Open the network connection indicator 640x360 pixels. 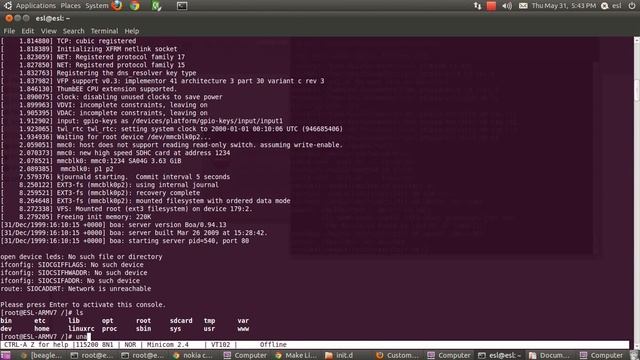[x=477, y=6]
